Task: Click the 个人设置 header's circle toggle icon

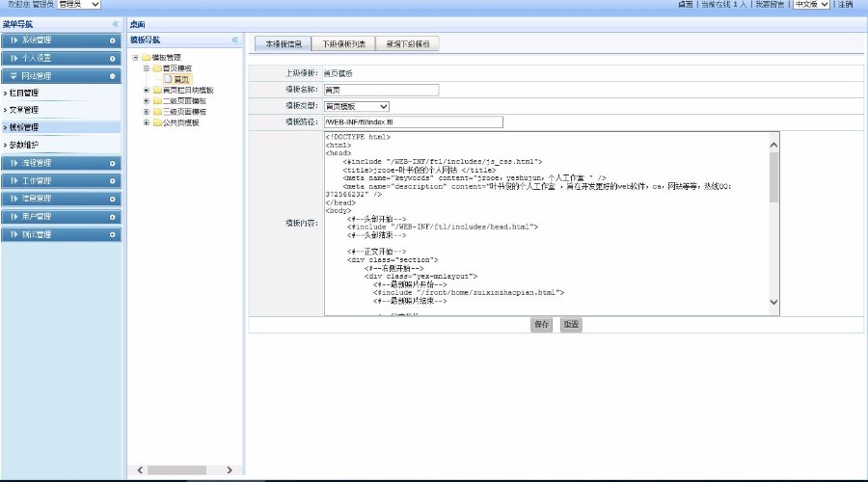Action: point(113,58)
